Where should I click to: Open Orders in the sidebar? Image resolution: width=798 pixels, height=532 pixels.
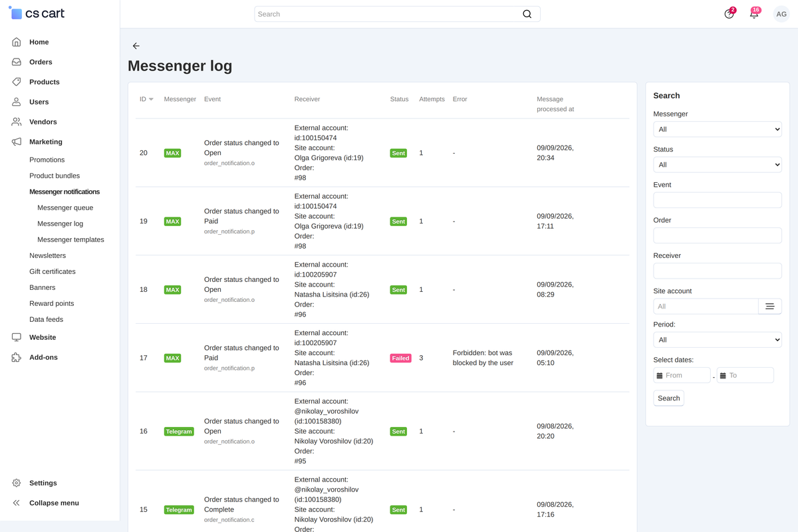(41, 62)
